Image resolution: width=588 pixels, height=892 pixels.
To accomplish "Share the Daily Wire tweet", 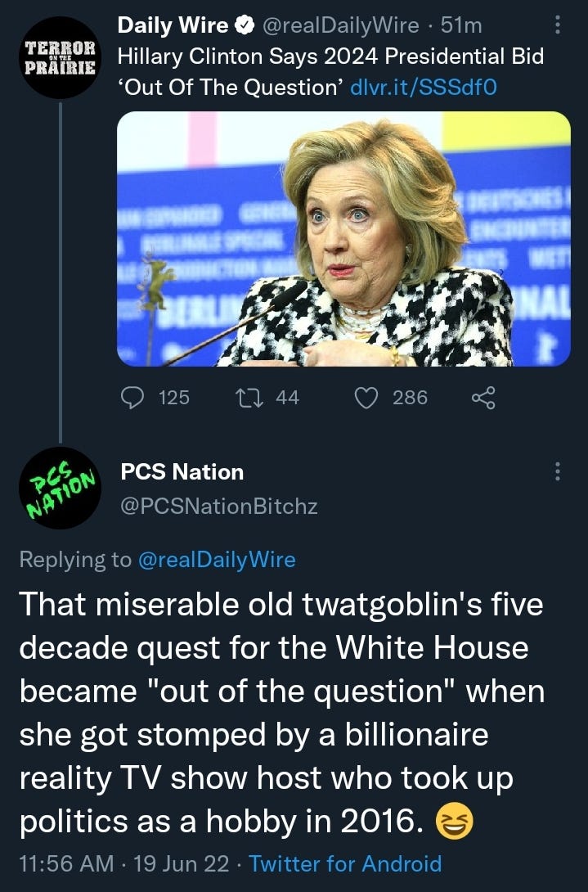I will [x=483, y=398].
